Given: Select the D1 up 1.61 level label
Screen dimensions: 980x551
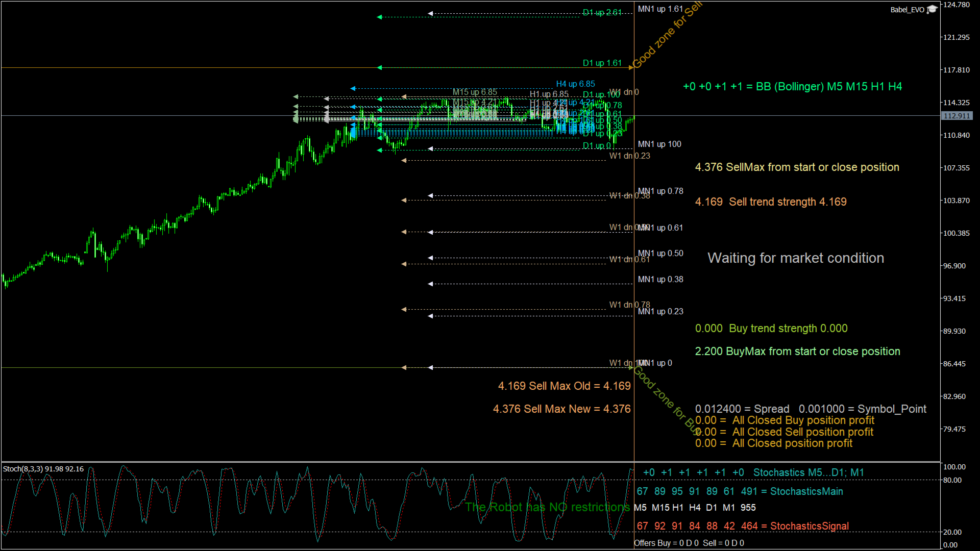Looking at the screenshot, I should pyautogui.click(x=602, y=63).
